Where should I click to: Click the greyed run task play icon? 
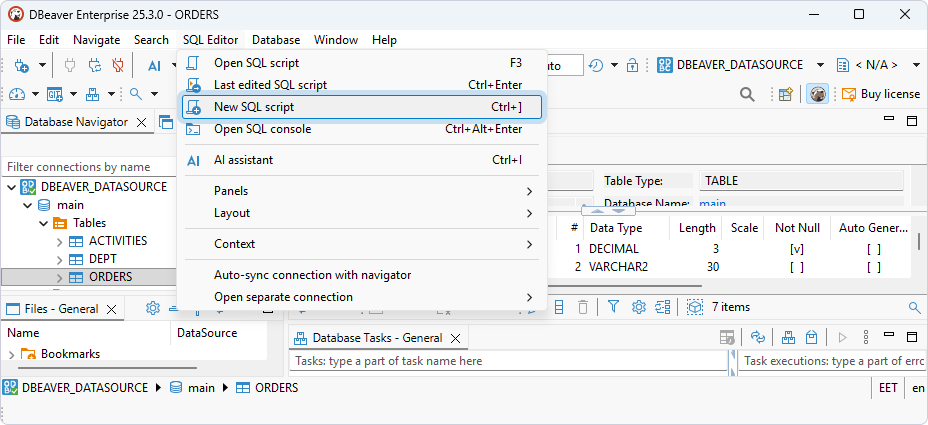click(843, 337)
